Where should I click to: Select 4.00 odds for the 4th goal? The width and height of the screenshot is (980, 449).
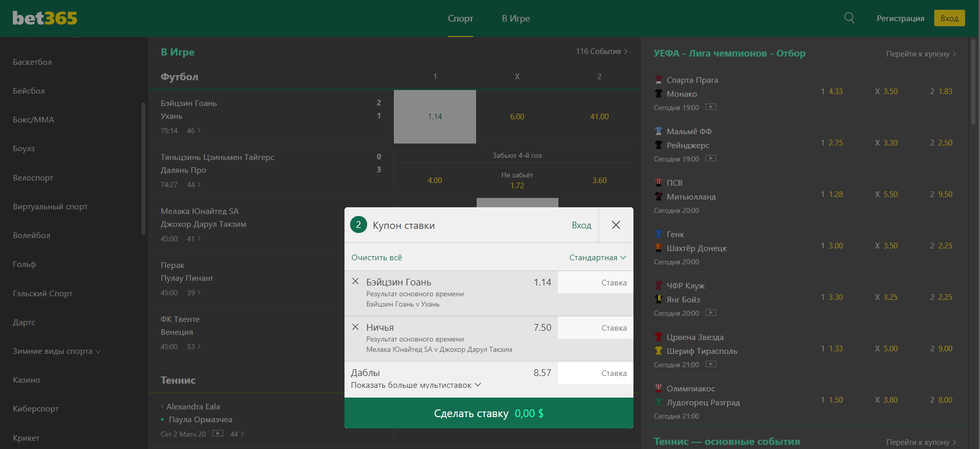pos(435,181)
